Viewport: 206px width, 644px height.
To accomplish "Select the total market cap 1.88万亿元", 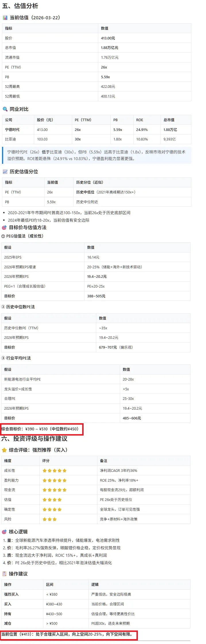I will coord(109,48).
